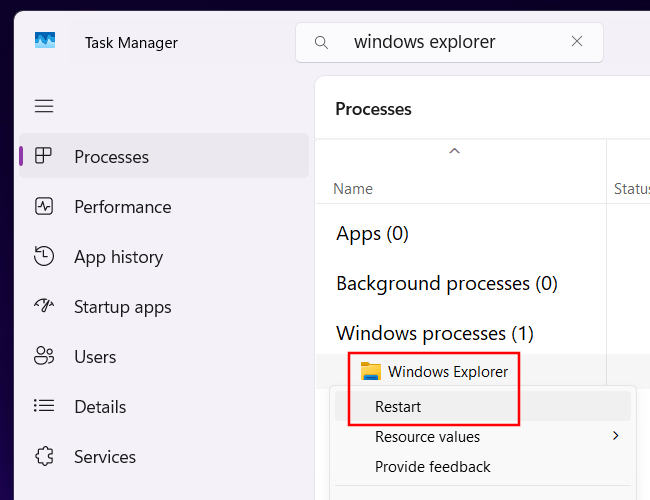Click the 'Task Manager' window title text
Screen dimensions: 650x500
(x=131, y=43)
